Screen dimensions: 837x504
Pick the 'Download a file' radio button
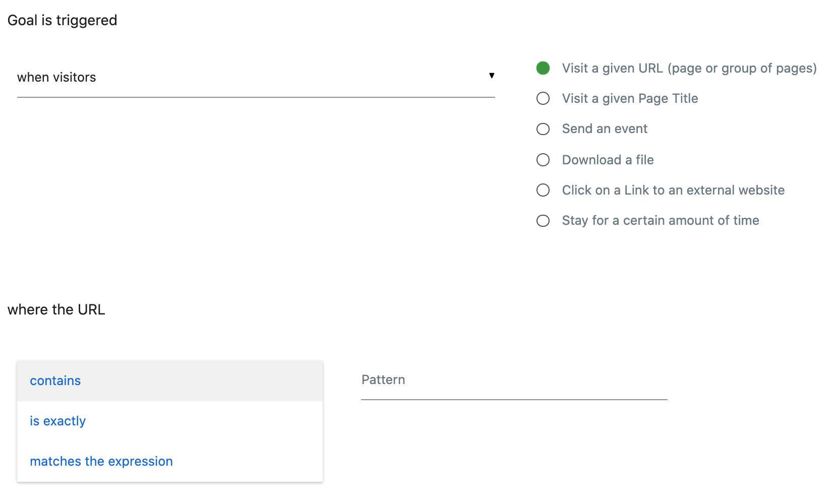(543, 160)
